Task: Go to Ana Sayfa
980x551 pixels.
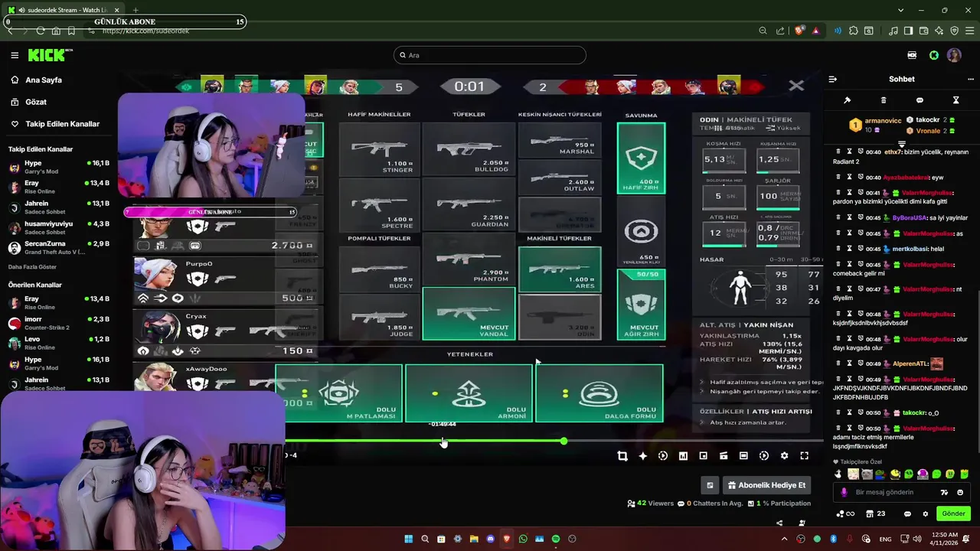Action: (36, 80)
